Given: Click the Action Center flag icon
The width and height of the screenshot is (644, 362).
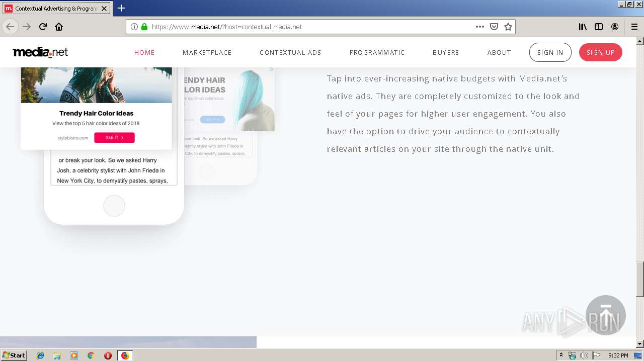Looking at the screenshot, I should pos(596,355).
